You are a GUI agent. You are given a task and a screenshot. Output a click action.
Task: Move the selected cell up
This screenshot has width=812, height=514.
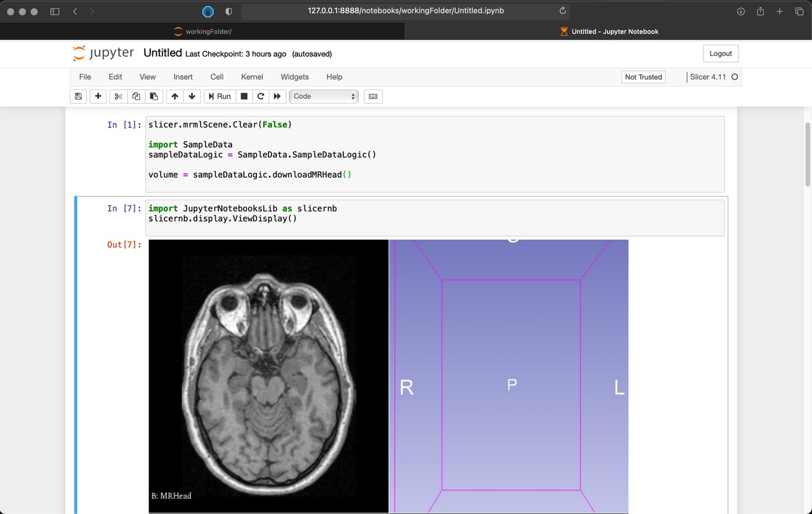(174, 96)
